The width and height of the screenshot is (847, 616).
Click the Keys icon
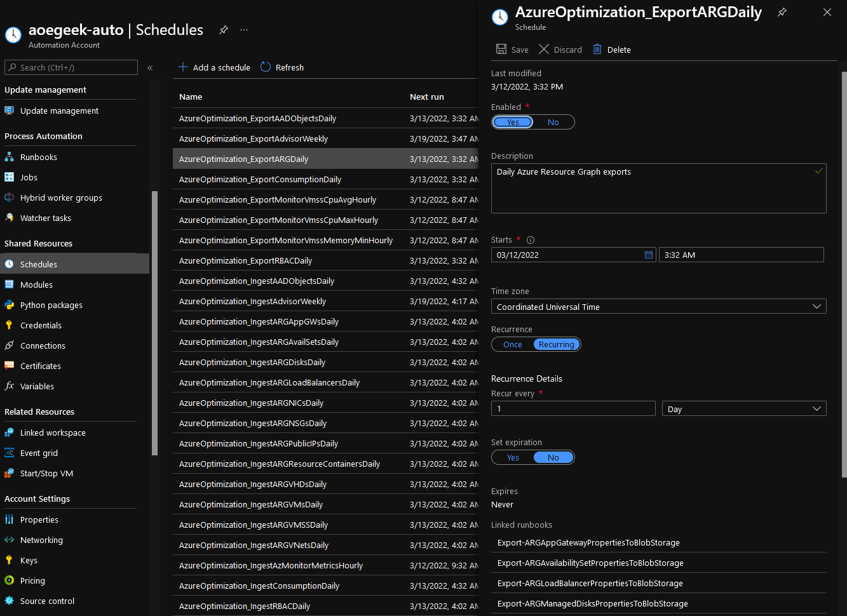point(10,560)
